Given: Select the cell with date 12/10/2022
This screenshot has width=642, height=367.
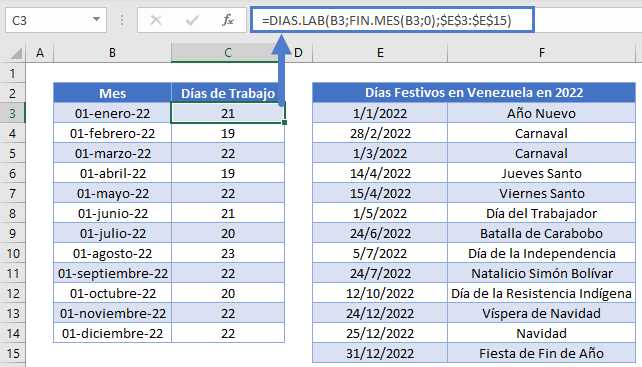Looking at the screenshot, I should 380,293.
